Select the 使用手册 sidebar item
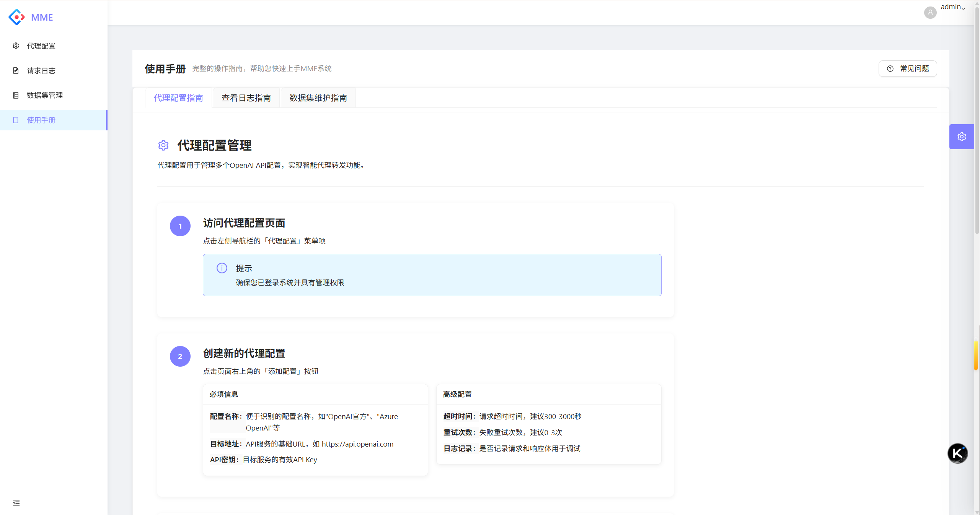Screen dimensions: 980x515 pos(41,120)
